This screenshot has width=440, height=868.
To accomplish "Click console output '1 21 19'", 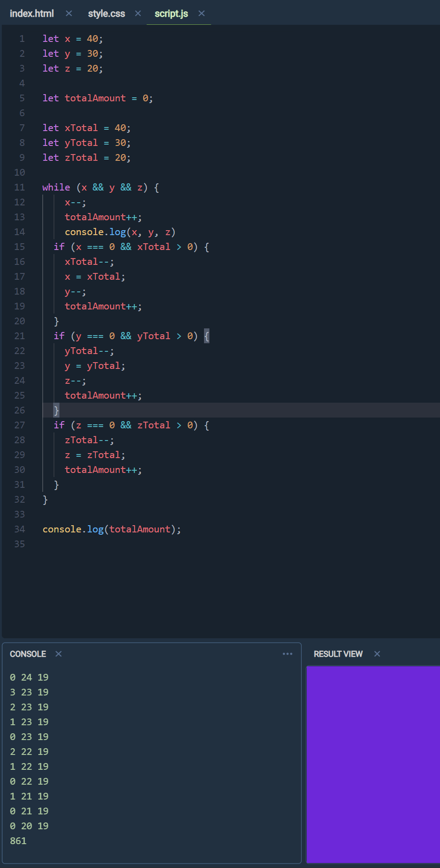I will coord(29,796).
